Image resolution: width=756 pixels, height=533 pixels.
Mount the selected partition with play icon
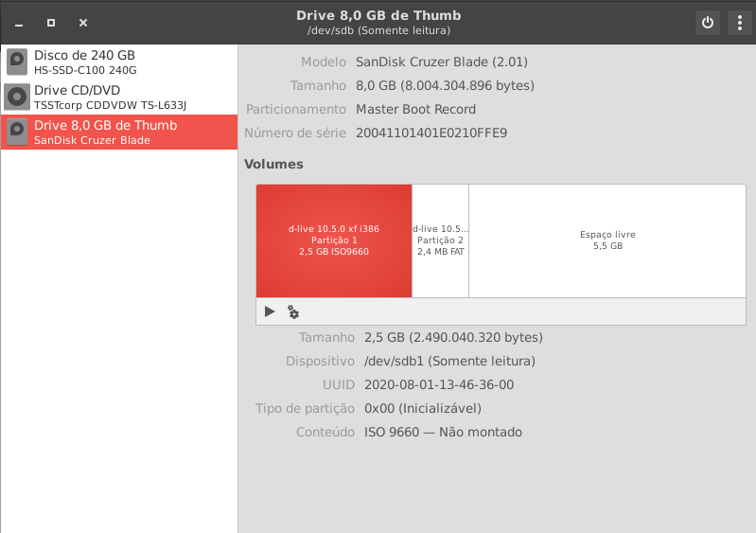[x=270, y=311]
